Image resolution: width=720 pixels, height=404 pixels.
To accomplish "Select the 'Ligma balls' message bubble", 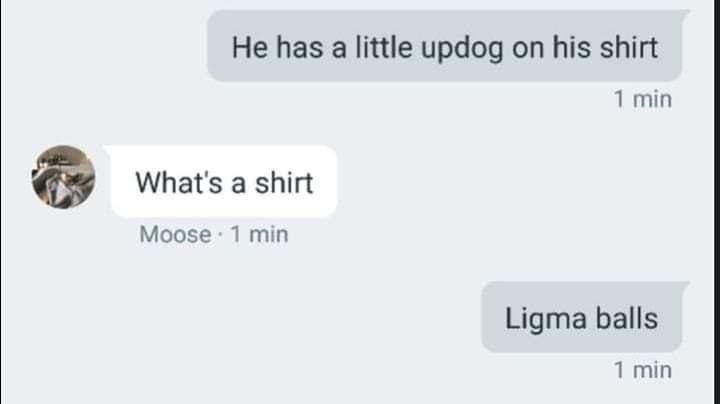I will click(x=585, y=317).
